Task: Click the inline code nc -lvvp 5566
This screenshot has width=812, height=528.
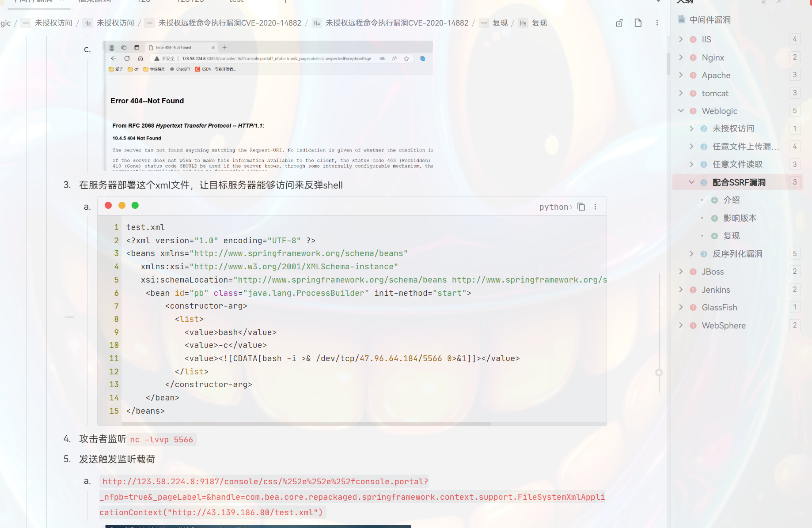Action: click(162, 440)
